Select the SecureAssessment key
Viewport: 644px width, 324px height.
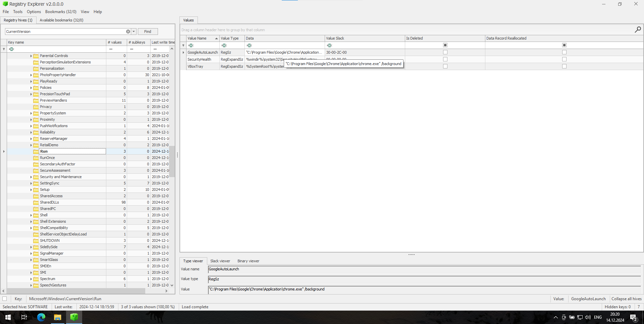pos(55,171)
